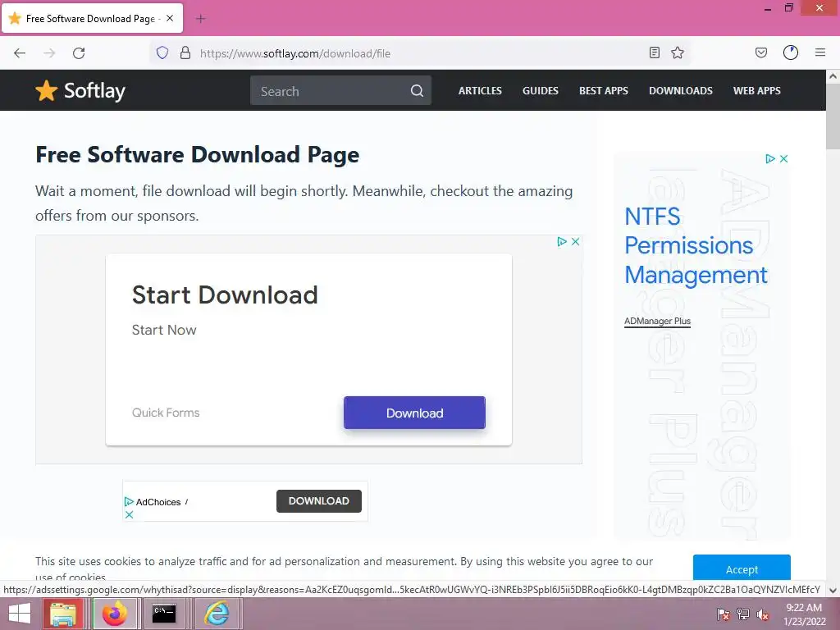The image size is (840, 630).
Task: Open the Firefox hamburger menu
Action: (x=820, y=52)
